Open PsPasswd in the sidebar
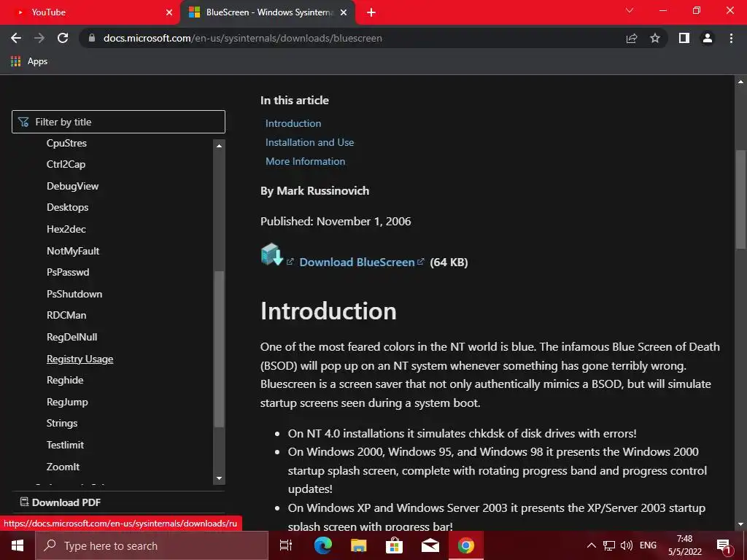This screenshot has height=560, width=747. (x=68, y=272)
